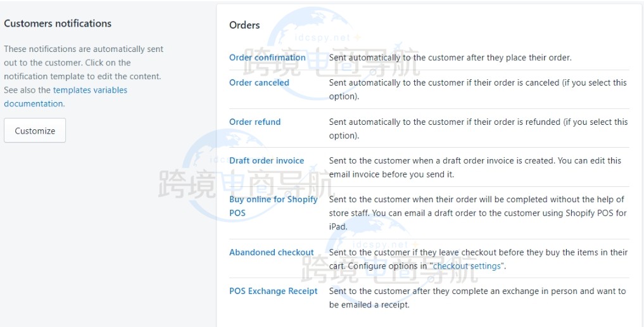The width and height of the screenshot is (644, 327).
Task: Click the Order refund description text
Action: coord(477,129)
